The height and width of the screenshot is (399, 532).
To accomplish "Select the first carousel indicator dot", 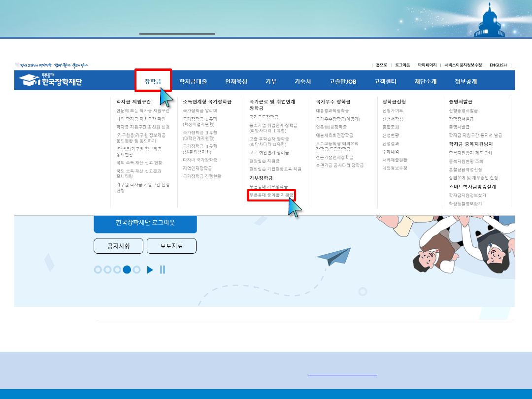I will [x=98, y=269].
